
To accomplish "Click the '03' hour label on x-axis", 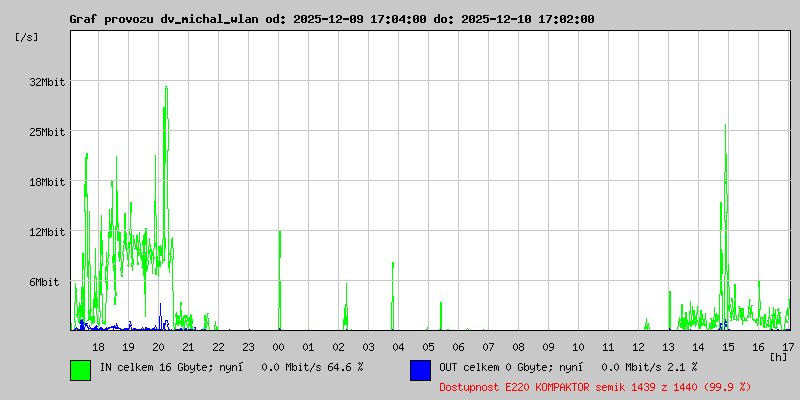I will (368, 347).
